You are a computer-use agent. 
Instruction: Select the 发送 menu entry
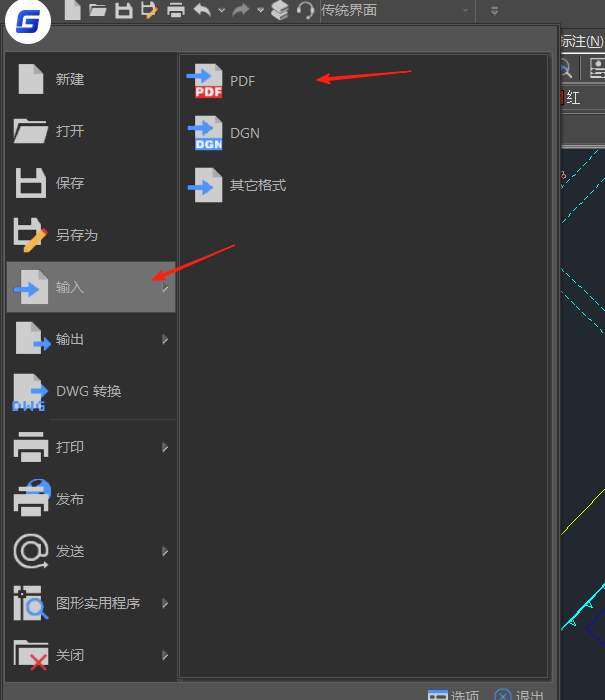point(91,551)
